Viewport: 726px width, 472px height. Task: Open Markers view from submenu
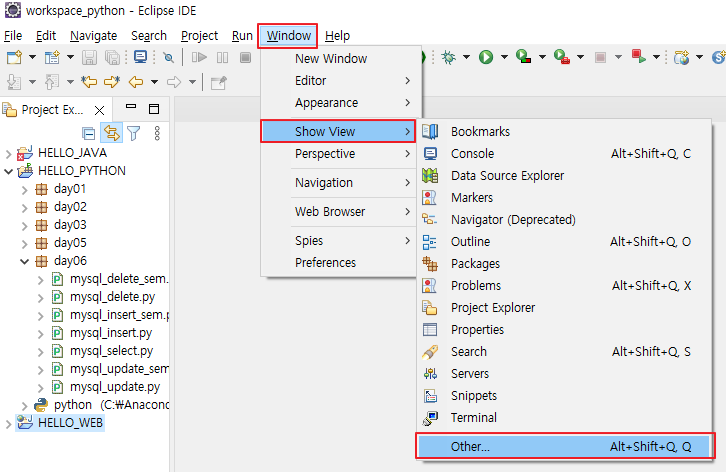point(564,198)
